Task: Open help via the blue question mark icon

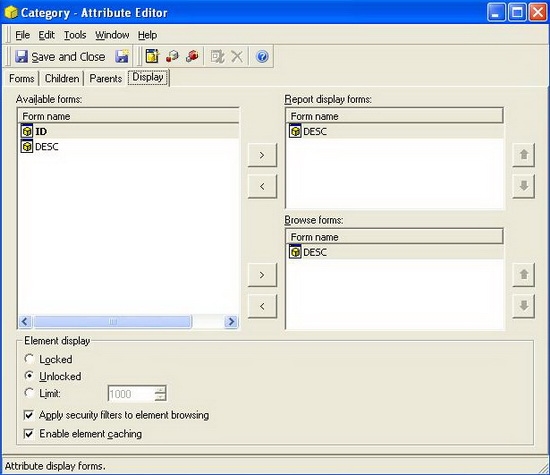Action: [x=262, y=56]
